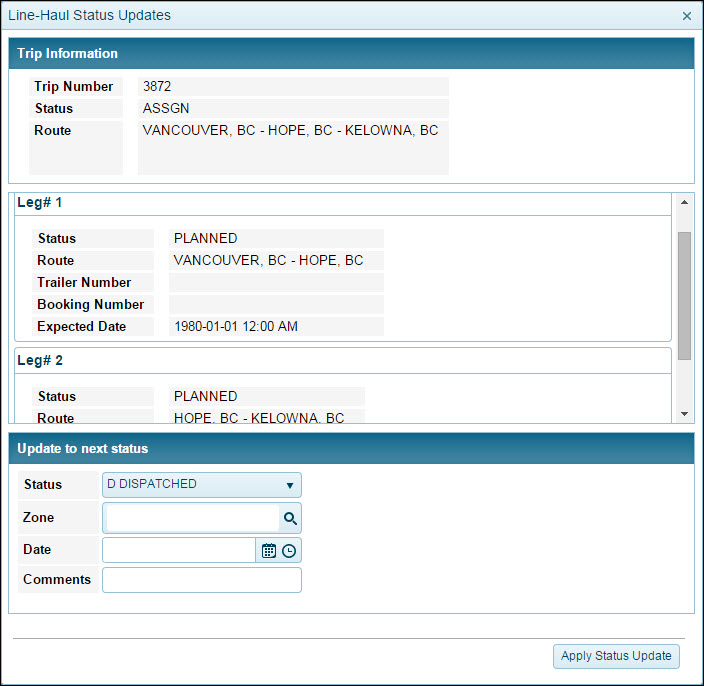Click the Zone input field
704x686 pixels.
(x=191, y=518)
